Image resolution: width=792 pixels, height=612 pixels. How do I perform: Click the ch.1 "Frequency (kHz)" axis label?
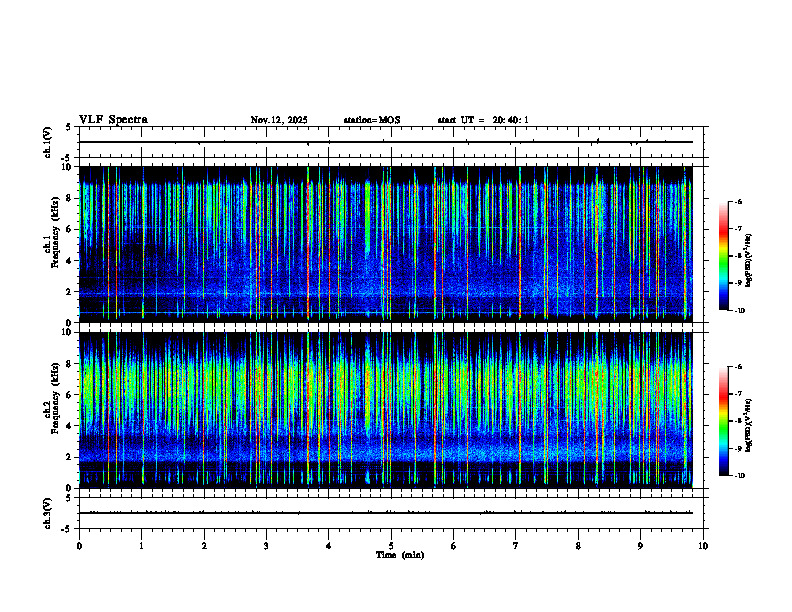pos(55,232)
